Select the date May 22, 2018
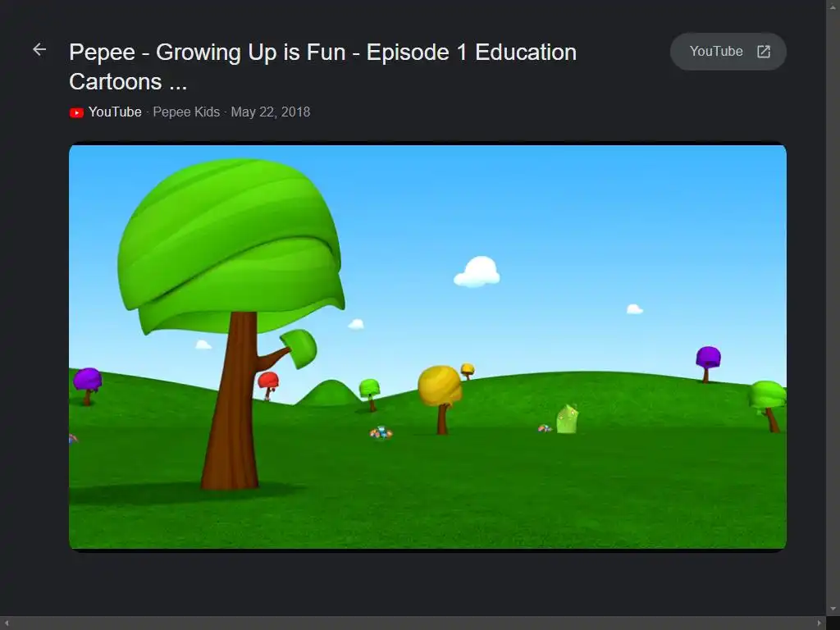Screen dimensions: 840x630 tap(271, 112)
